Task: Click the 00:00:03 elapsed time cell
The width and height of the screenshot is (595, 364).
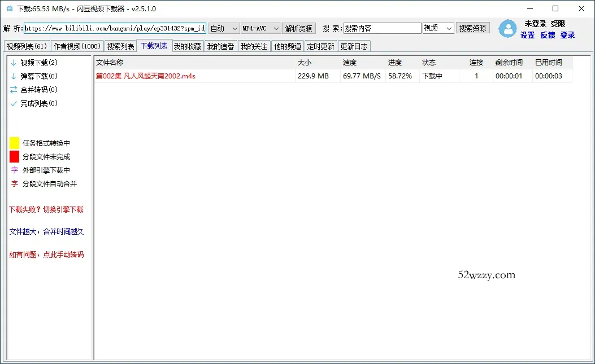Action: coord(553,76)
